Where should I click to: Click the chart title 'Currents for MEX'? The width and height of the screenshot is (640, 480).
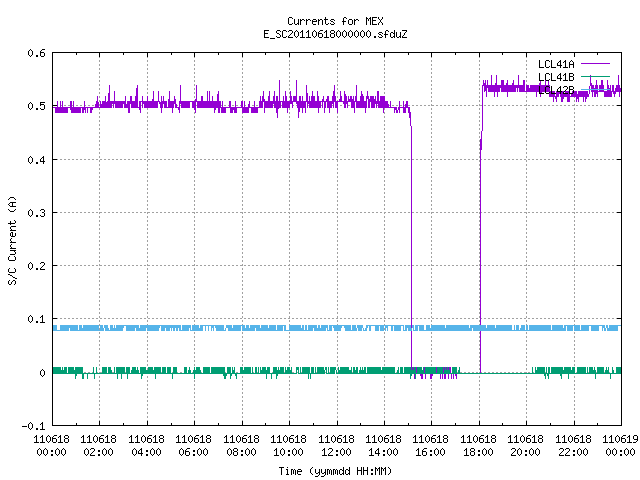point(335,21)
